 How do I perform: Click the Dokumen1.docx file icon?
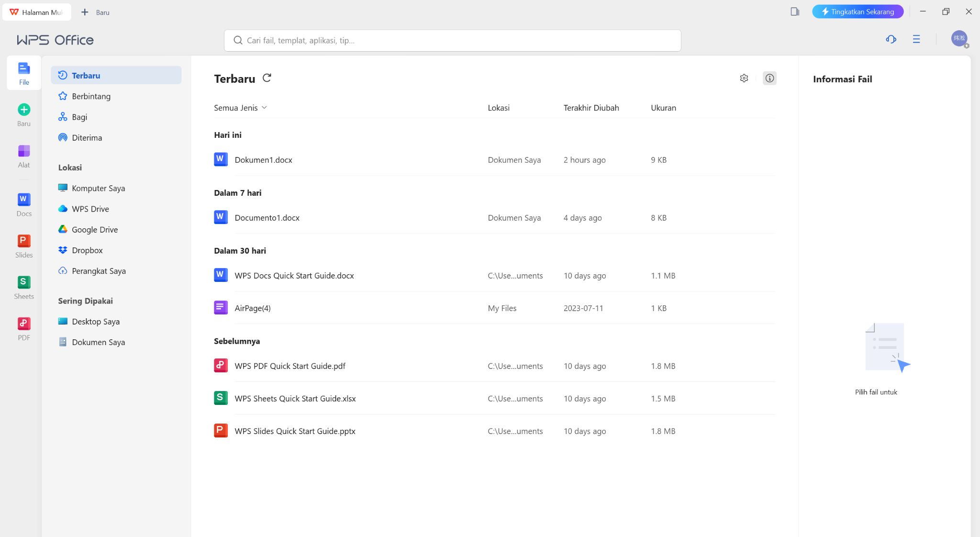click(221, 159)
